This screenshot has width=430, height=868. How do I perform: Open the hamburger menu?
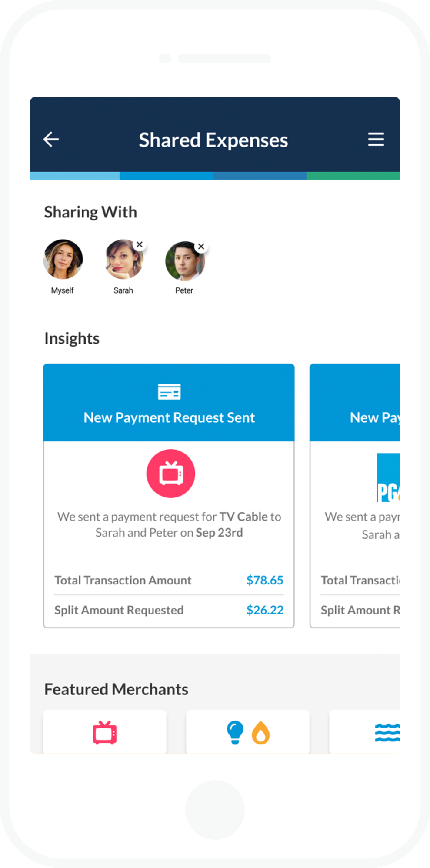point(376,139)
